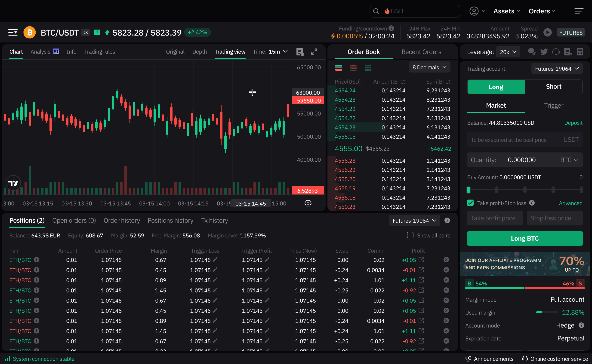
Task: Open the user account icon
Action: coord(474,11)
